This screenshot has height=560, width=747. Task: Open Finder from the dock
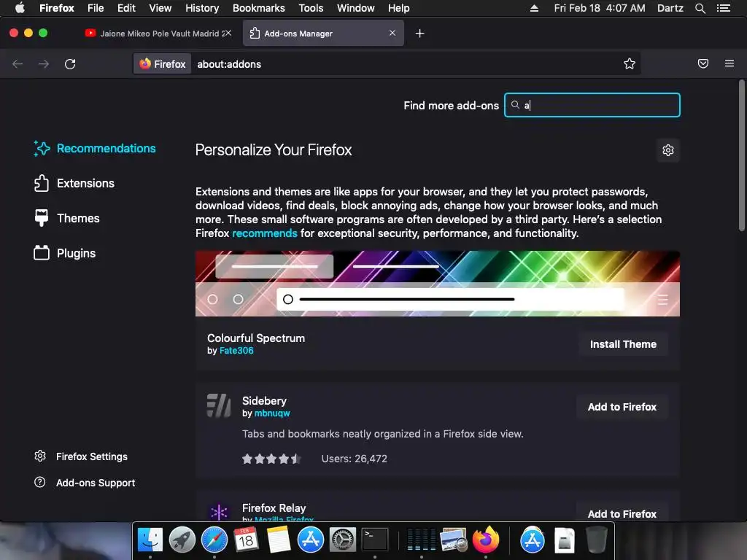pyautogui.click(x=150, y=540)
